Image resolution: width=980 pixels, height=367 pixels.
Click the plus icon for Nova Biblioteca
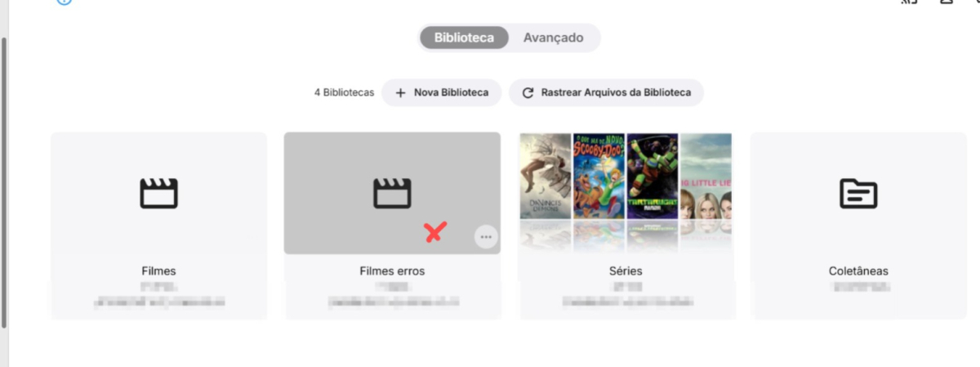tap(400, 93)
